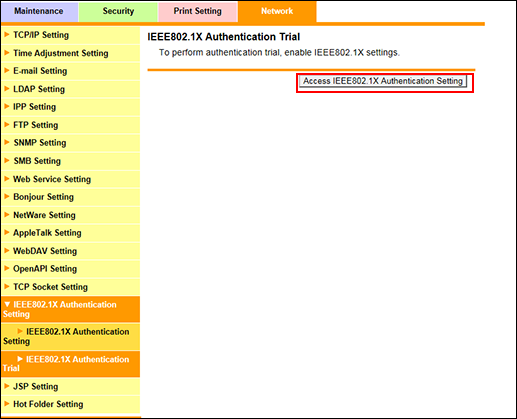Go to SNMP Setting

click(71, 143)
